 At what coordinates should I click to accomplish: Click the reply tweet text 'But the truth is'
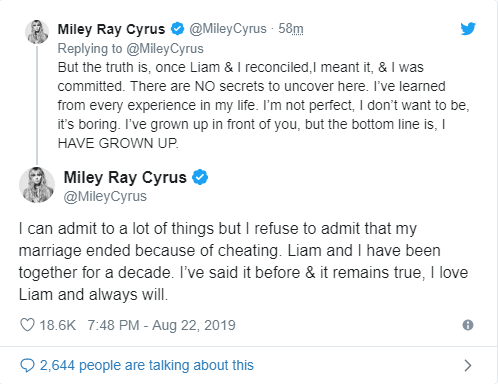click(263, 105)
